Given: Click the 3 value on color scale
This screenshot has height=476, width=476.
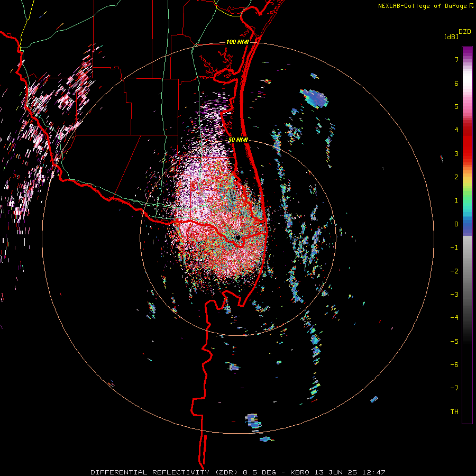Looking at the screenshot, I should pyautogui.click(x=456, y=153).
